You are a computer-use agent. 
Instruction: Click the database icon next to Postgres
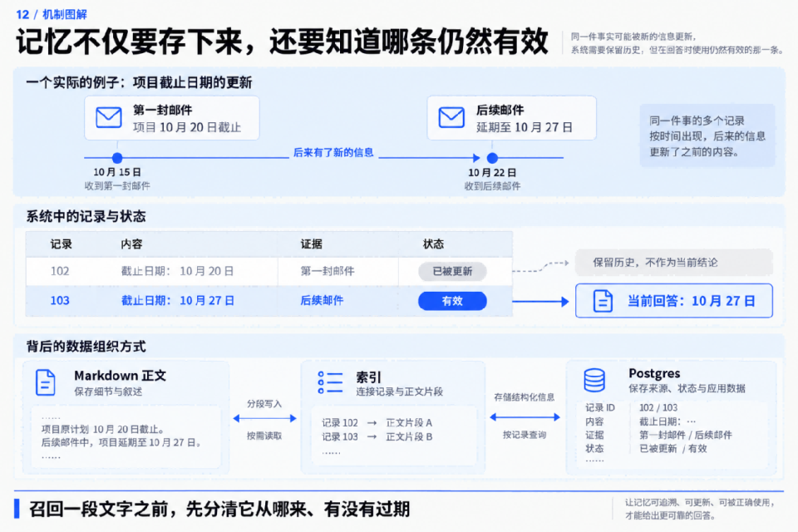594,380
